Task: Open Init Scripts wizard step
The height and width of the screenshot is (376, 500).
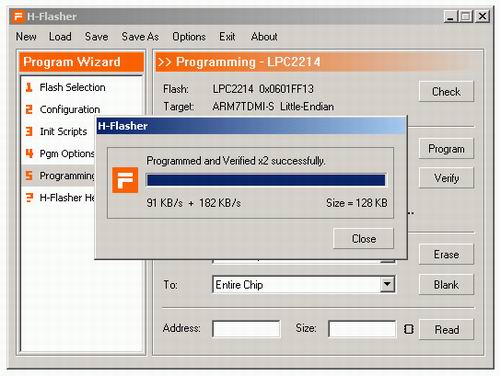Action: click(x=63, y=131)
